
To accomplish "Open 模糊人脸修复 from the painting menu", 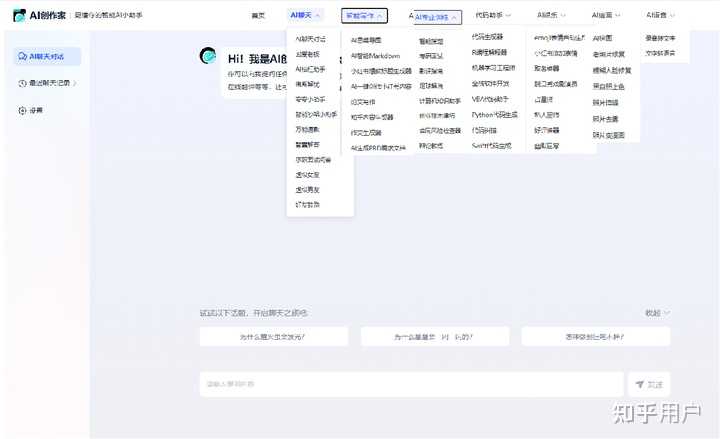I will pos(612,70).
